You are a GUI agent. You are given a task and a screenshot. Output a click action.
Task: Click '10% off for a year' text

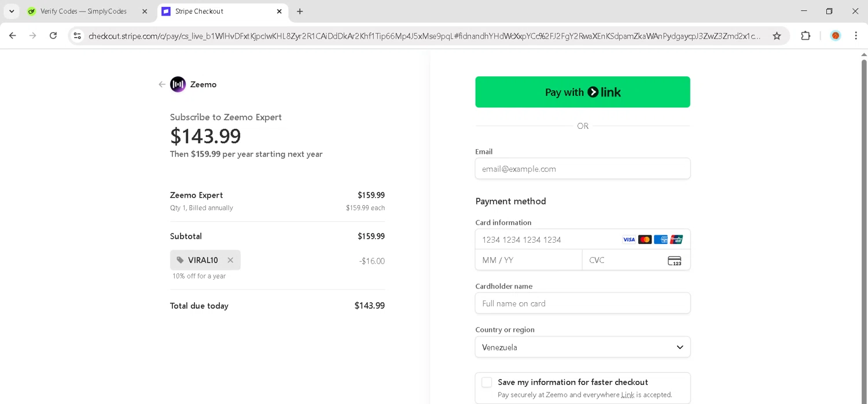[x=199, y=276]
